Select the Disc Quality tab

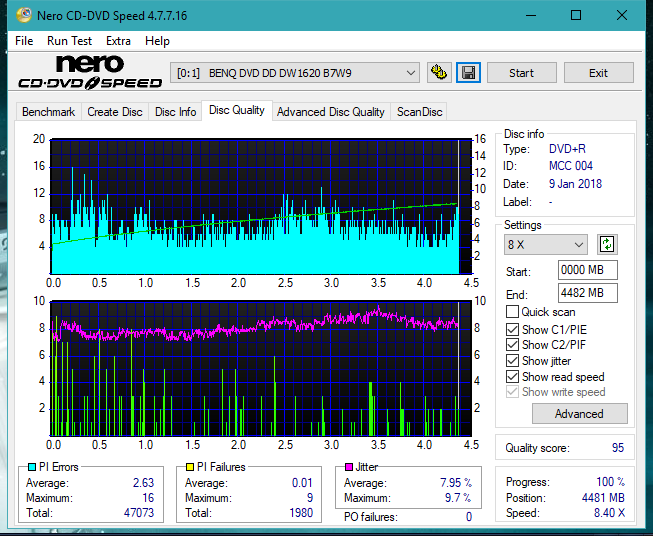pyautogui.click(x=237, y=110)
